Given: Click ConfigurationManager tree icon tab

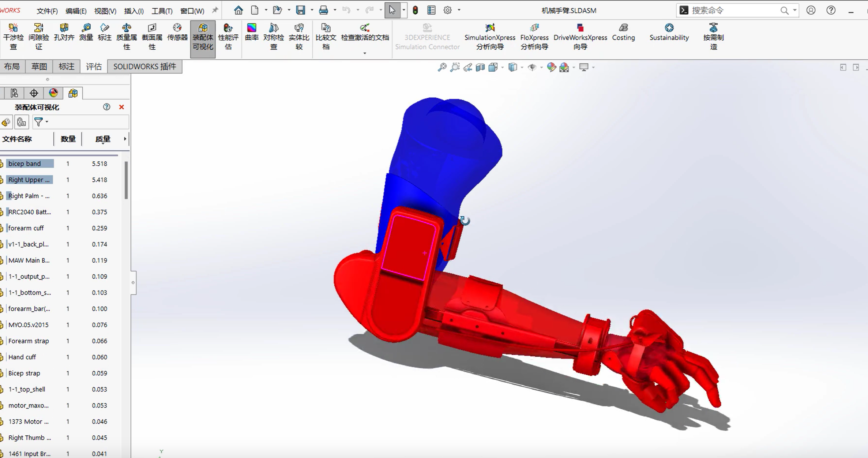Looking at the screenshot, I should pos(14,93).
